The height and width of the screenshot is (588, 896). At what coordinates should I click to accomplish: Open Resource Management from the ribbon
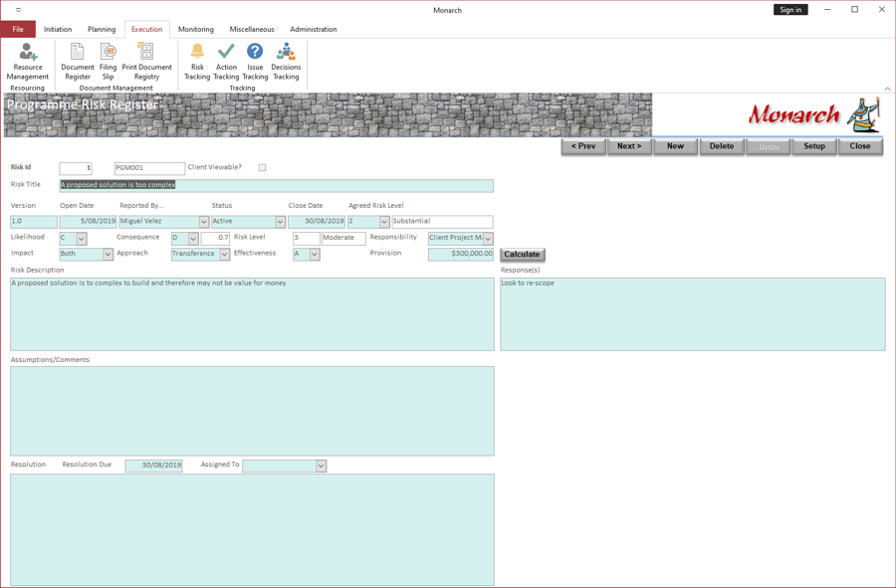(x=28, y=61)
